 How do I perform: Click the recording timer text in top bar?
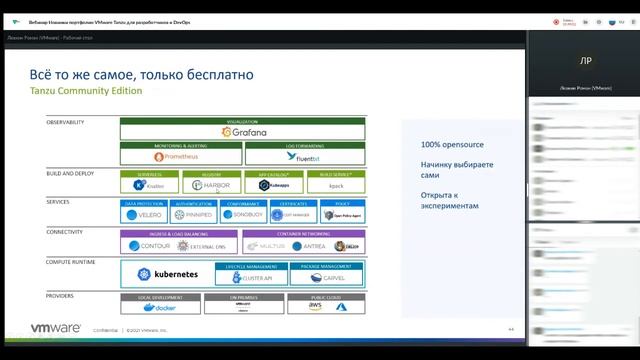(569, 22)
